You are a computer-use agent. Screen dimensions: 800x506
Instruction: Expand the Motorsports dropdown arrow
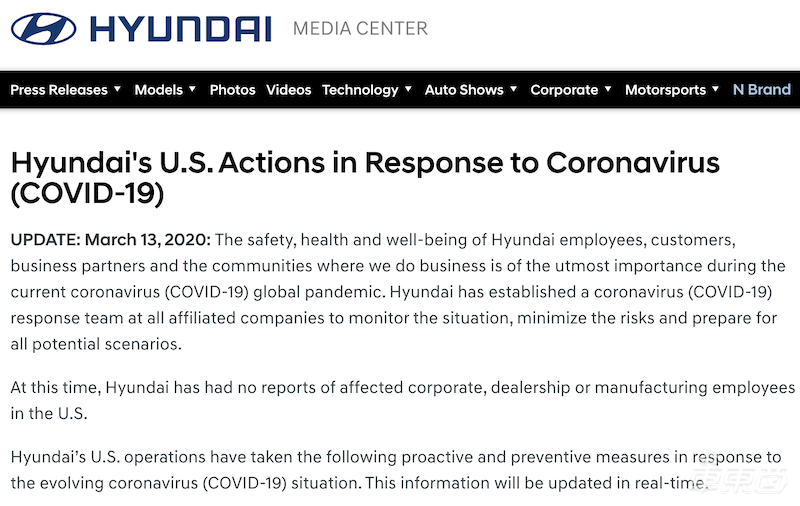(x=715, y=89)
